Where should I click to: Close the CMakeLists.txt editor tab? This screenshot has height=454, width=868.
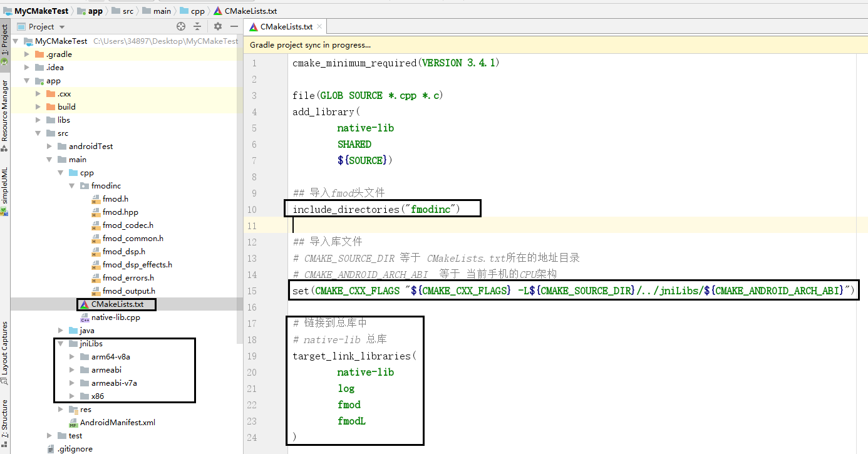[321, 27]
